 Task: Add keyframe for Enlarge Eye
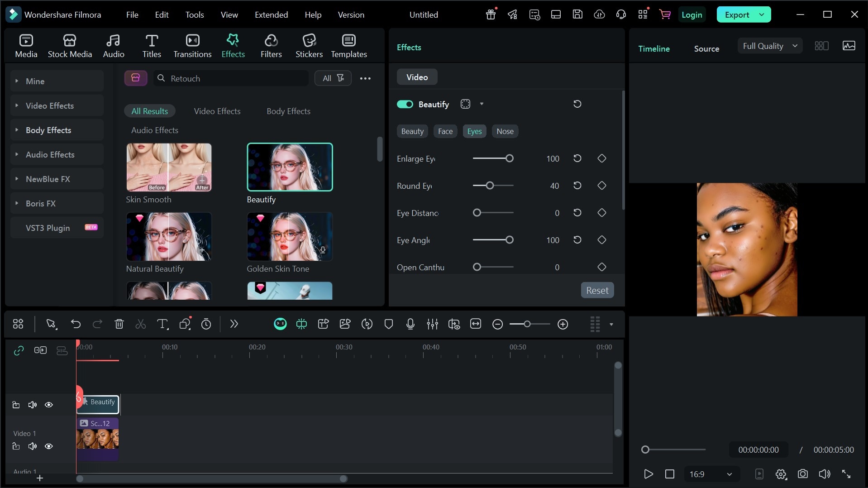[601, 158]
